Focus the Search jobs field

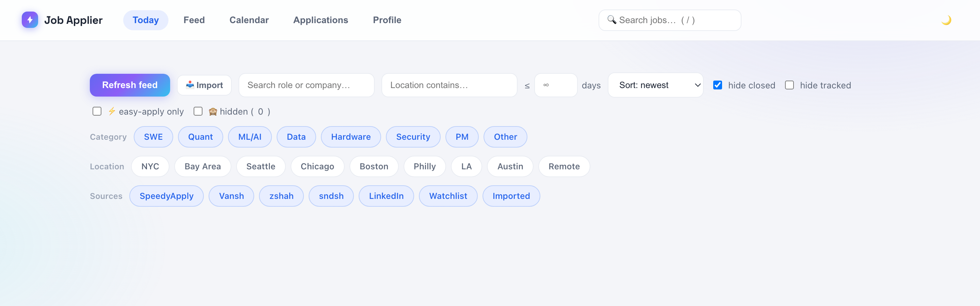670,20
